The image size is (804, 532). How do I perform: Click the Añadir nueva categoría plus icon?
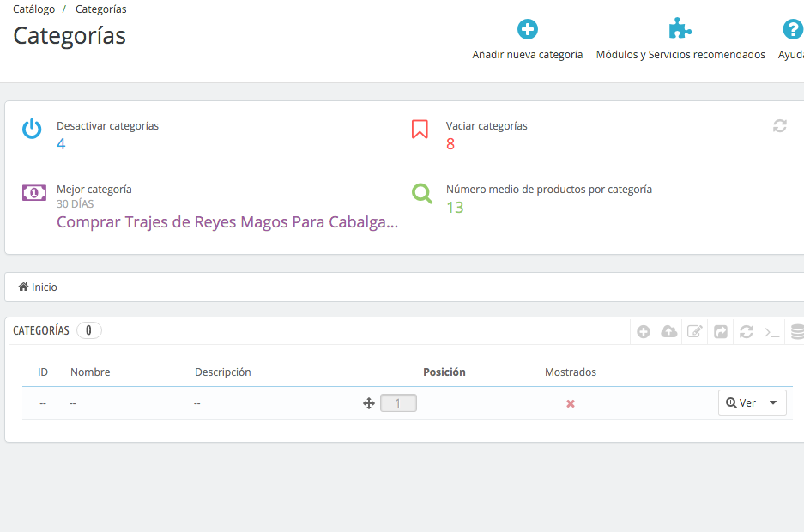(527, 29)
